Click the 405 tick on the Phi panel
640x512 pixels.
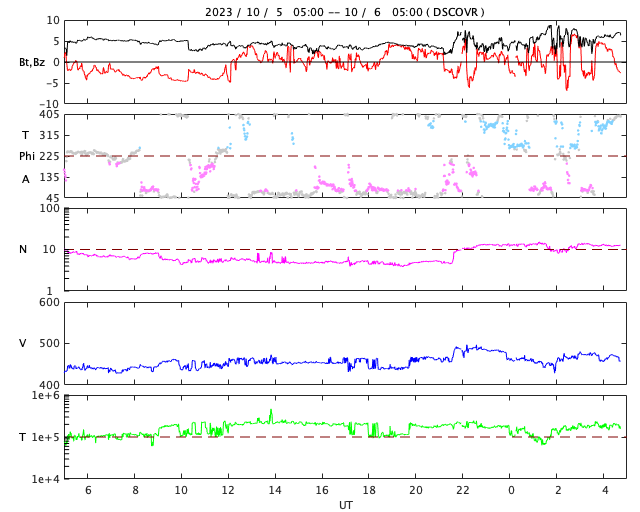point(49,115)
